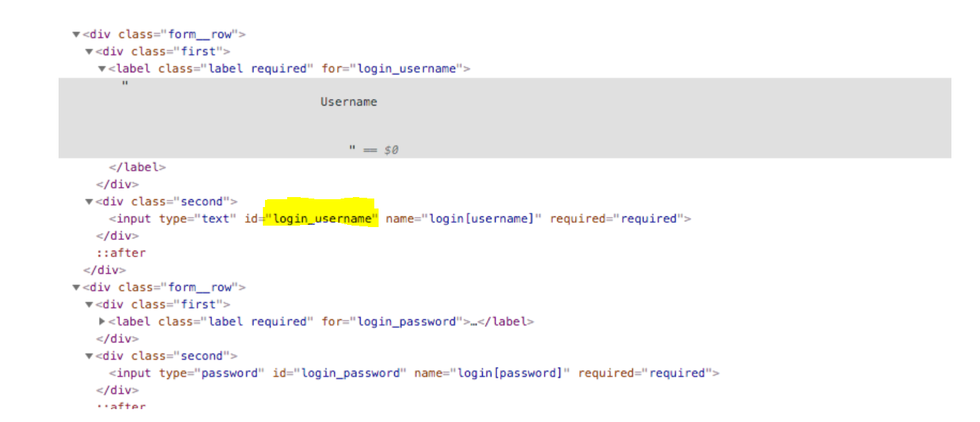Click the == $0 marker
Screen dimensions: 980x422
tap(381, 150)
